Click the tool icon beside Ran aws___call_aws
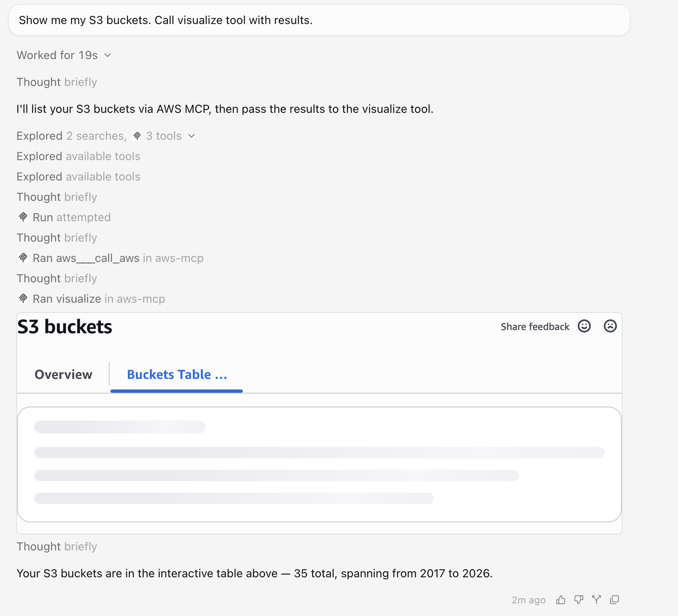The image size is (678, 616). pyautogui.click(x=23, y=258)
